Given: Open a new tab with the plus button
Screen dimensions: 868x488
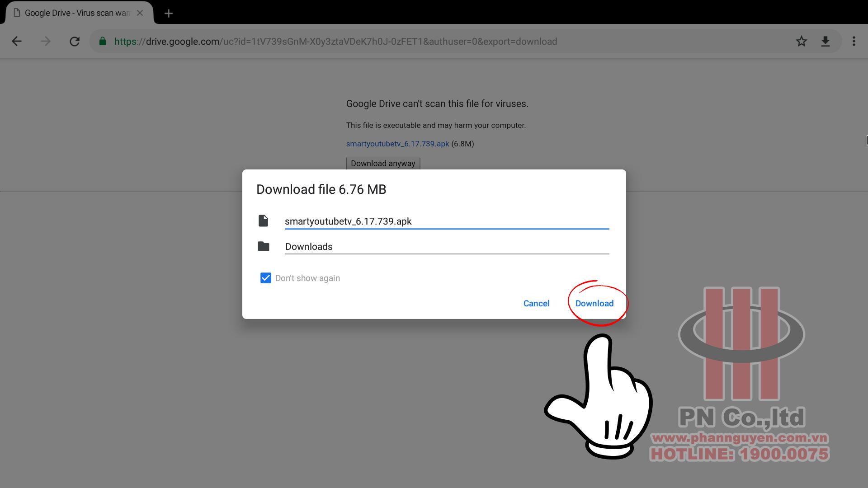Looking at the screenshot, I should click(169, 14).
